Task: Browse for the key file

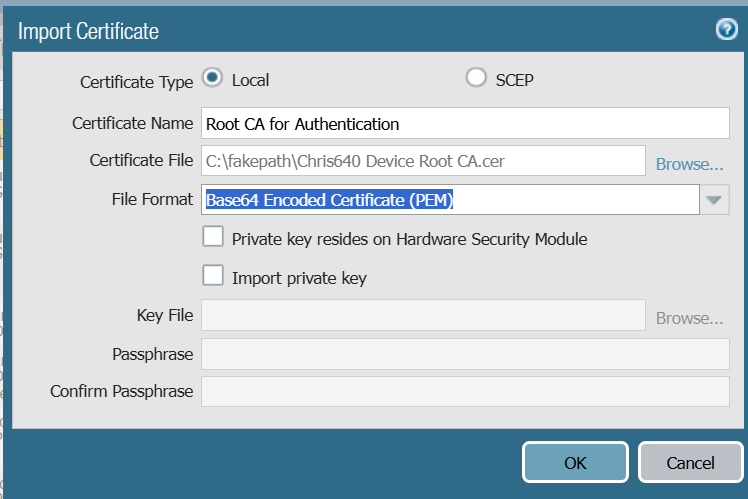Action: point(689,318)
